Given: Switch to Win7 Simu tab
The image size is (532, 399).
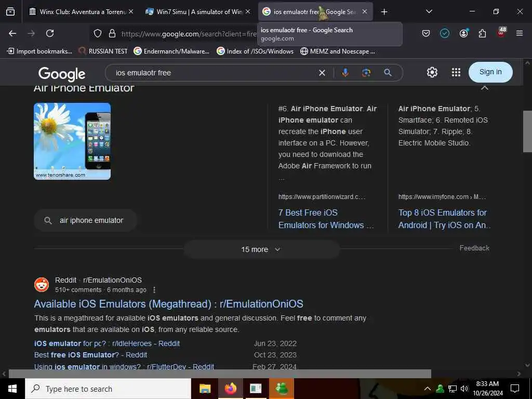Looking at the screenshot, I should pos(198,11).
